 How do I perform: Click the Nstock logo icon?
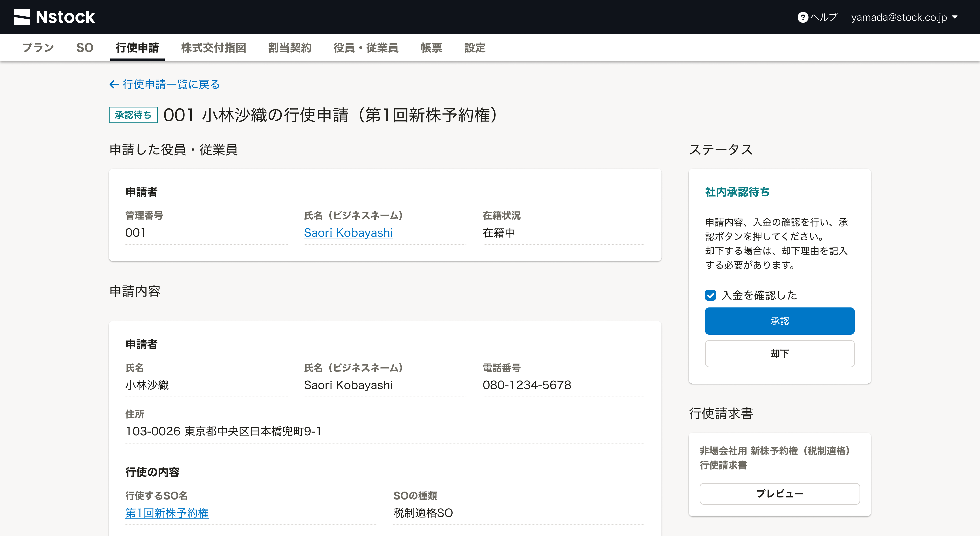22,17
